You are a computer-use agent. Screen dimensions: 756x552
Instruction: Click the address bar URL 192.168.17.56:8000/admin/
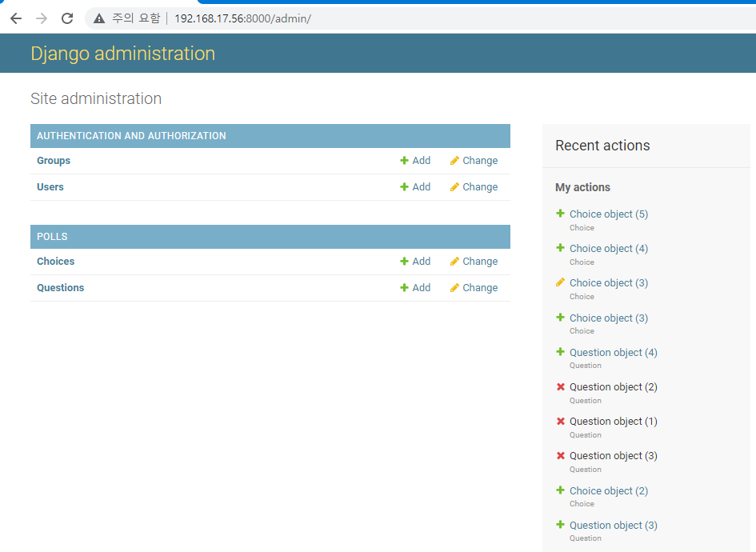click(242, 18)
